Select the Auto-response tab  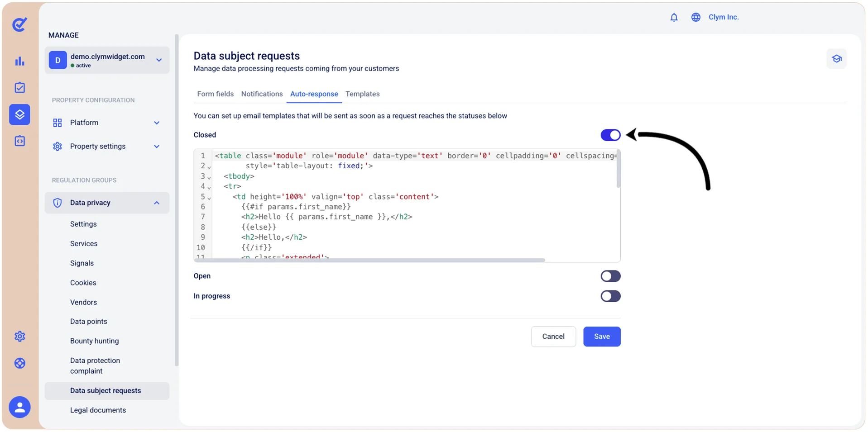point(314,94)
